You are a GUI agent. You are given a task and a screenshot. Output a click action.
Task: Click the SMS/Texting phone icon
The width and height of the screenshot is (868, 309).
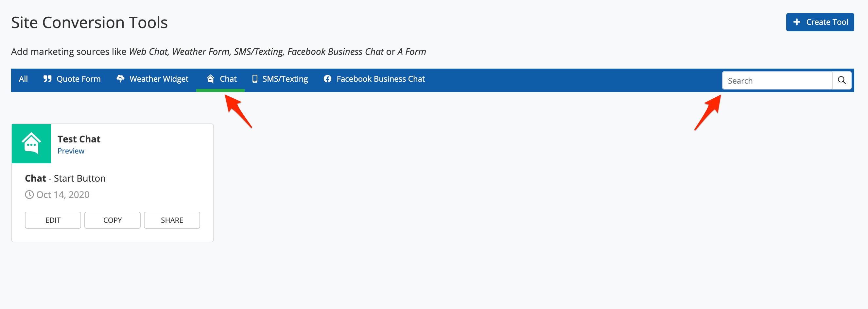[255, 79]
